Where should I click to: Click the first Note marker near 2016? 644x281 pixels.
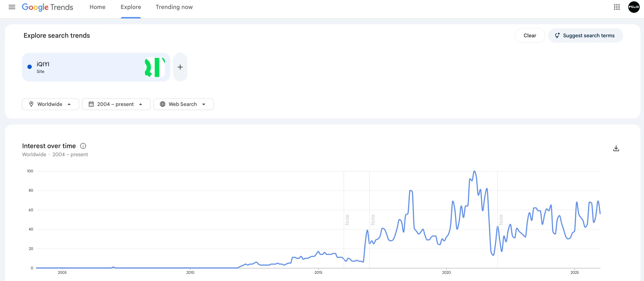(347, 220)
